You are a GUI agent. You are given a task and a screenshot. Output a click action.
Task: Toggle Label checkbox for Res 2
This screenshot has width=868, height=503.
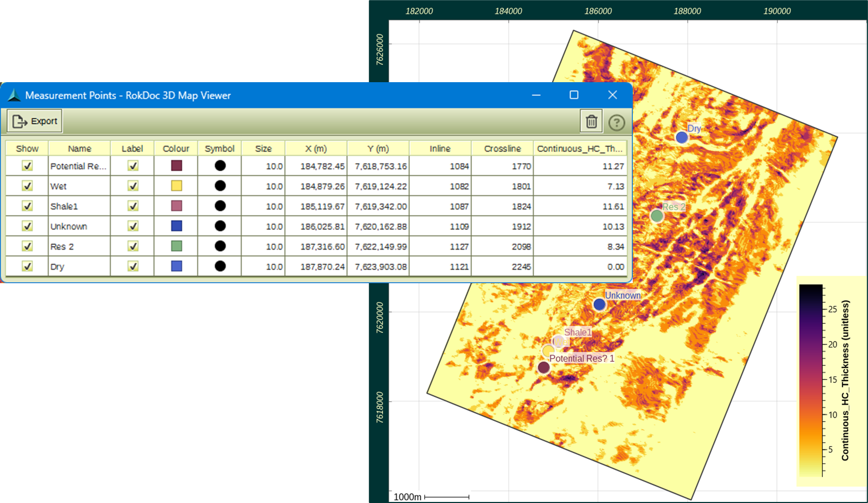click(133, 246)
